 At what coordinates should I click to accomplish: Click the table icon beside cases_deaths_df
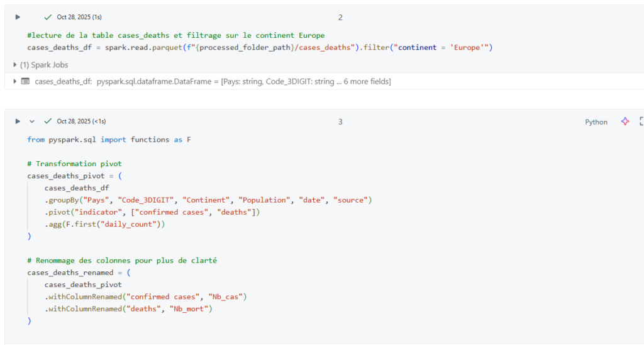tap(25, 81)
